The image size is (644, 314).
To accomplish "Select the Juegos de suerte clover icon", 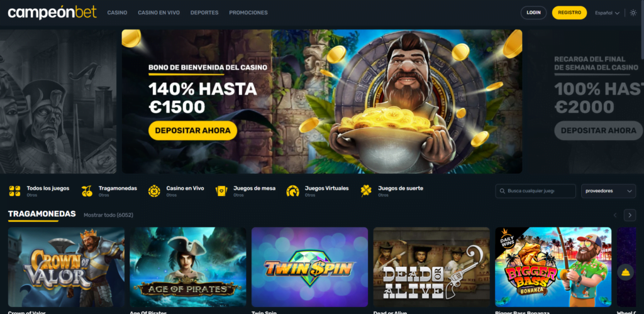I will point(366,191).
